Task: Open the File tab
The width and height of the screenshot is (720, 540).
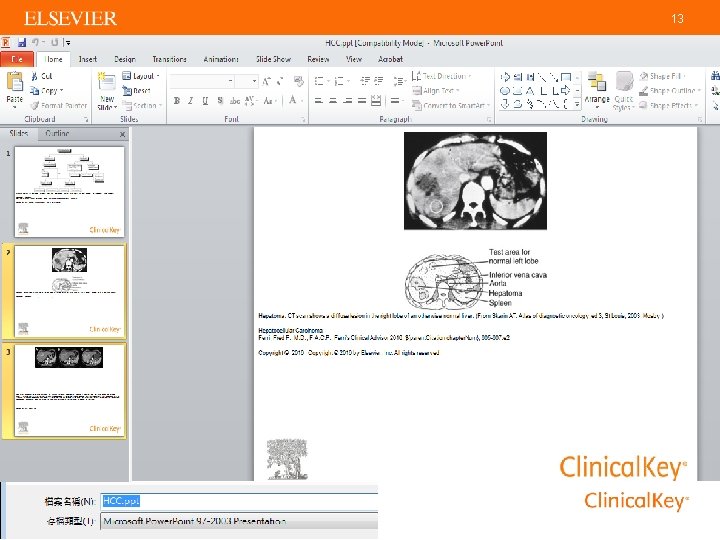Action: pyautogui.click(x=17, y=59)
